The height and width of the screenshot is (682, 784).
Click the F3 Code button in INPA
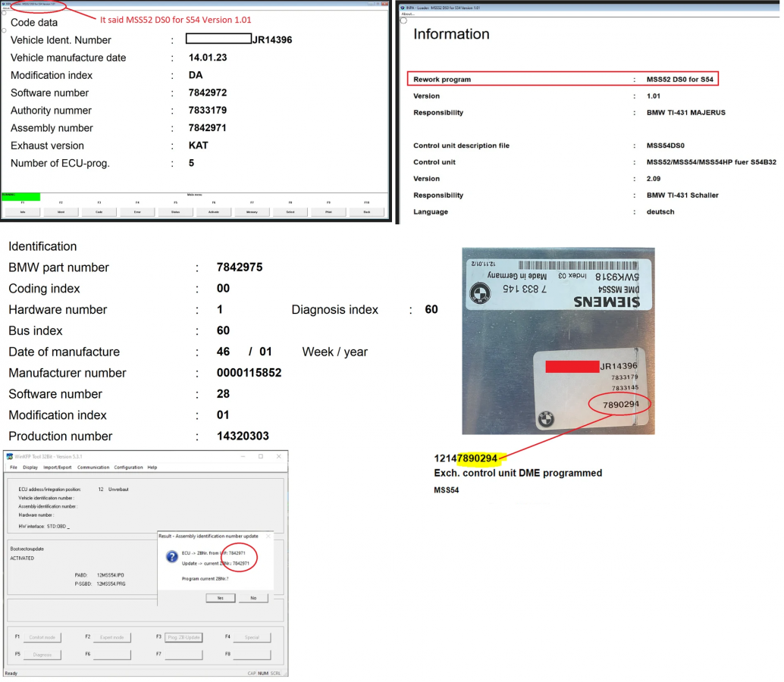click(x=99, y=212)
